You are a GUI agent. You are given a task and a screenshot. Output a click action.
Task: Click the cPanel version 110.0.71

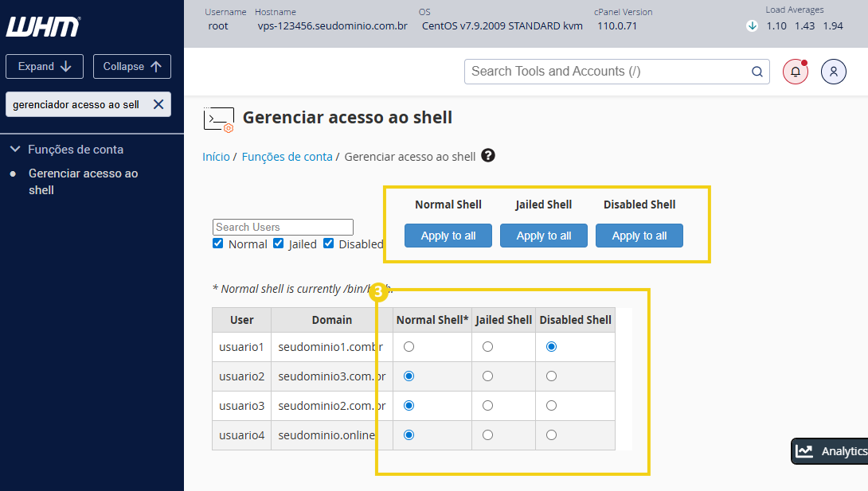click(x=617, y=26)
